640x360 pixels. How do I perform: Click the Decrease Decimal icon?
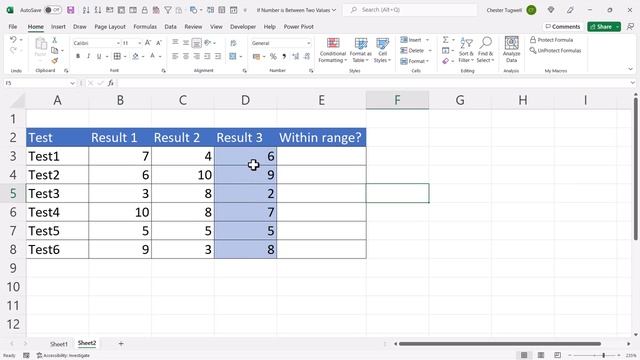click(307, 56)
